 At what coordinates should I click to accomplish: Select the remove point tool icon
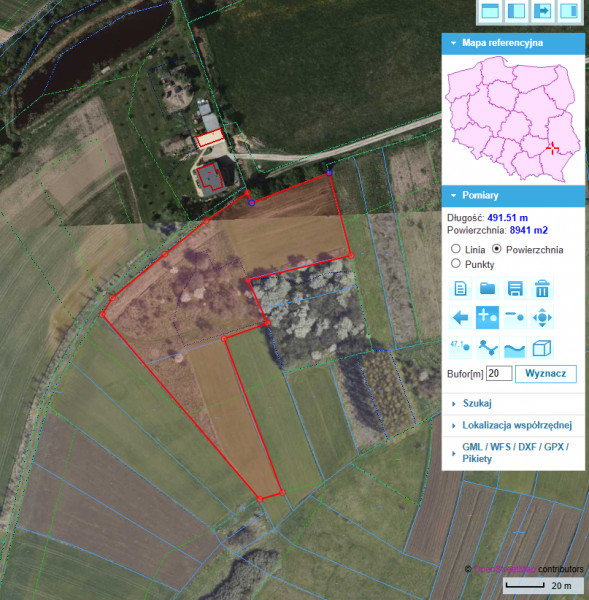515,318
